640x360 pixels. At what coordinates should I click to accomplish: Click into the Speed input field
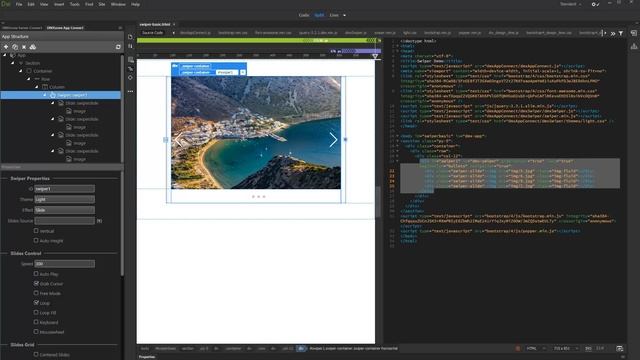tap(64, 264)
